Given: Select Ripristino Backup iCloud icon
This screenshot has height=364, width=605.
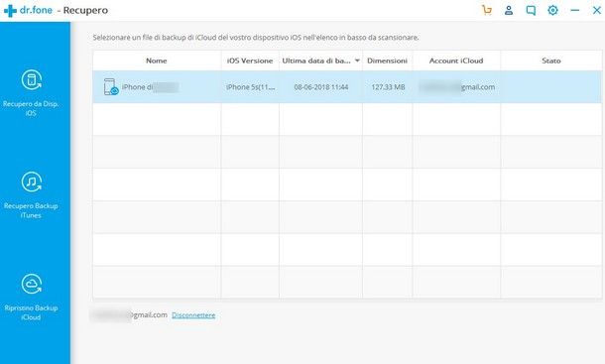Looking at the screenshot, I should [x=32, y=284].
